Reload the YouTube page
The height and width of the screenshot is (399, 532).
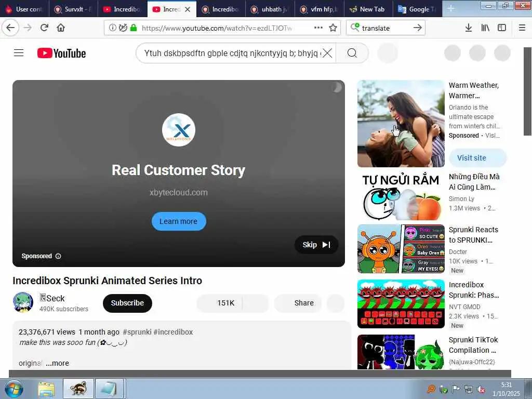coord(44,28)
